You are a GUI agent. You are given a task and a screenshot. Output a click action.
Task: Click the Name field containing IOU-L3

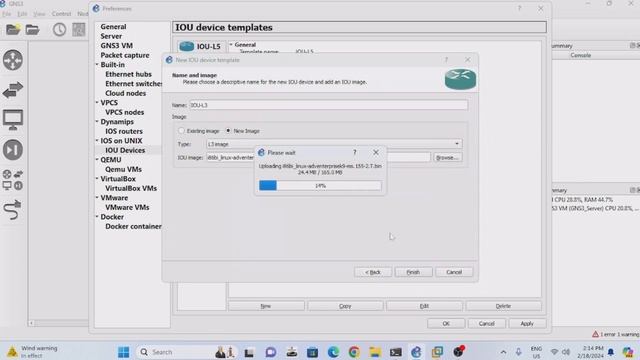(328, 105)
